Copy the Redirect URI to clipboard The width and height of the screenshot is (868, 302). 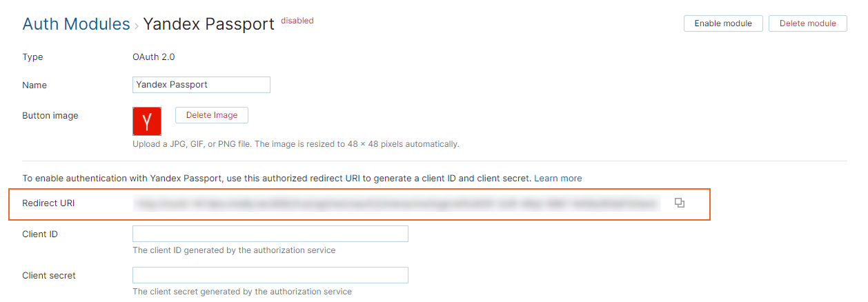click(680, 203)
